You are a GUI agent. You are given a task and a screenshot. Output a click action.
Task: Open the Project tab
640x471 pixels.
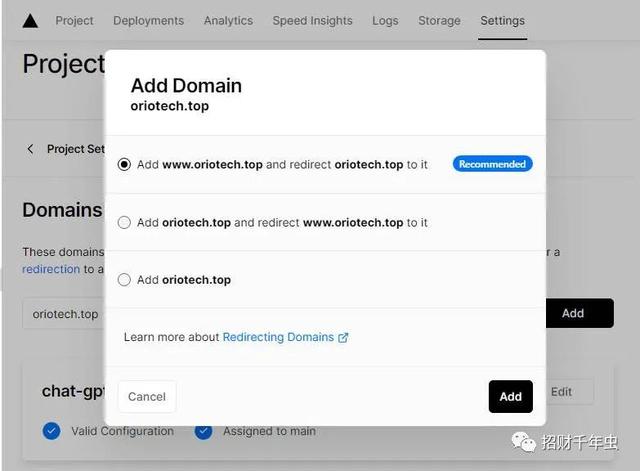click(x=75, y=21)
